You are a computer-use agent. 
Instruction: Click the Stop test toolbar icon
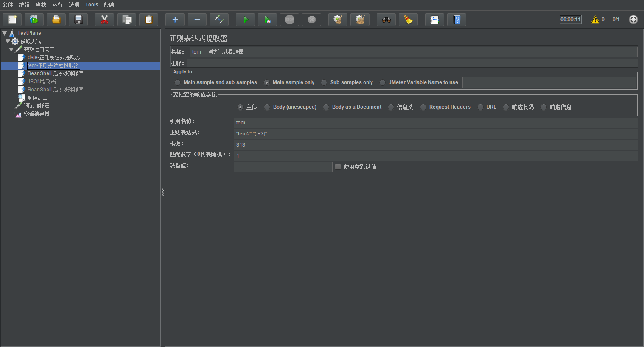pyautogui.click(x=289, y=20)
